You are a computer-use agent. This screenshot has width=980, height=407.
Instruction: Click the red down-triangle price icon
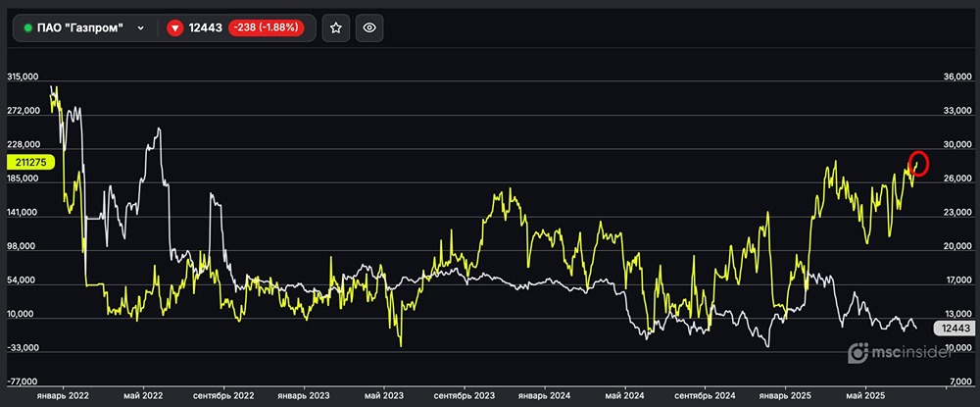coord(174,28)
